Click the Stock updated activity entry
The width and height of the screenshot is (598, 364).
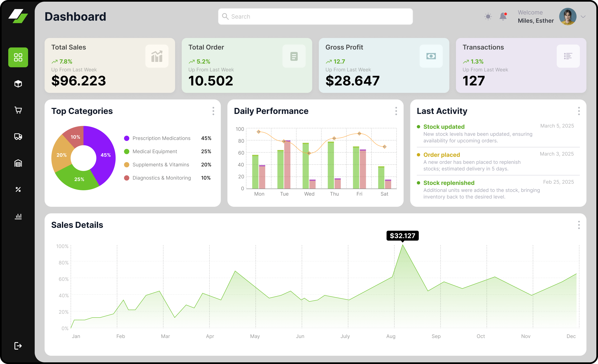444,127
